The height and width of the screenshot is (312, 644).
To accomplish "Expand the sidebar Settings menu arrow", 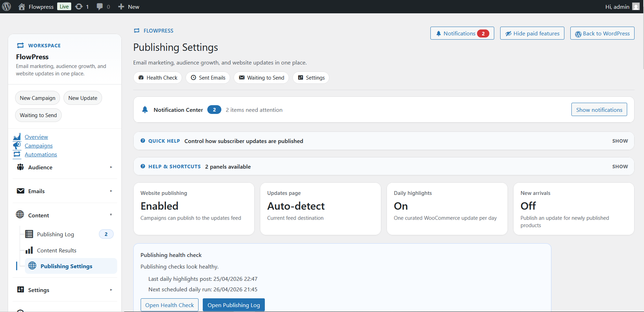I will pos(111,290).
